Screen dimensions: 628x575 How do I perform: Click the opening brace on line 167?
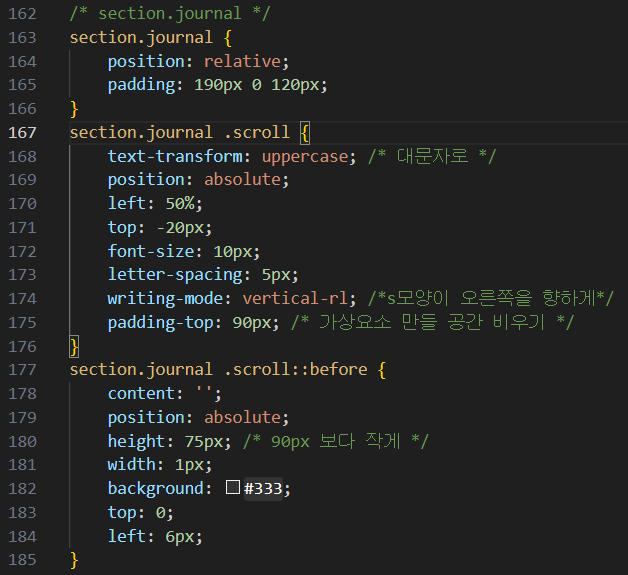coord(305,133)
